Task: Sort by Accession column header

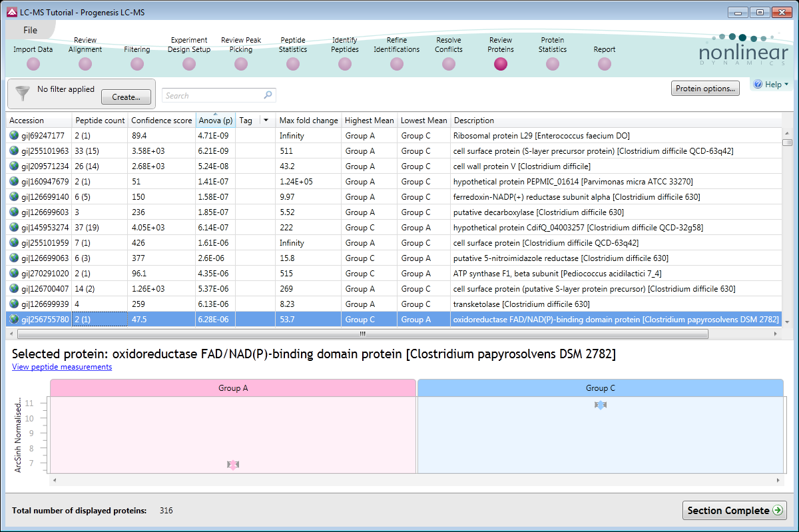Action: pos(39,121)
